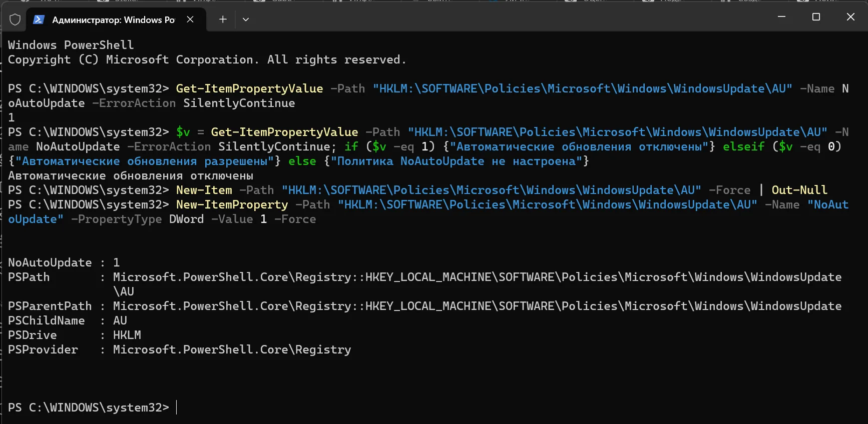Screen dimensions: 868x424
Task: Click the 'Out-Null' command word
Action: [799, 190]
